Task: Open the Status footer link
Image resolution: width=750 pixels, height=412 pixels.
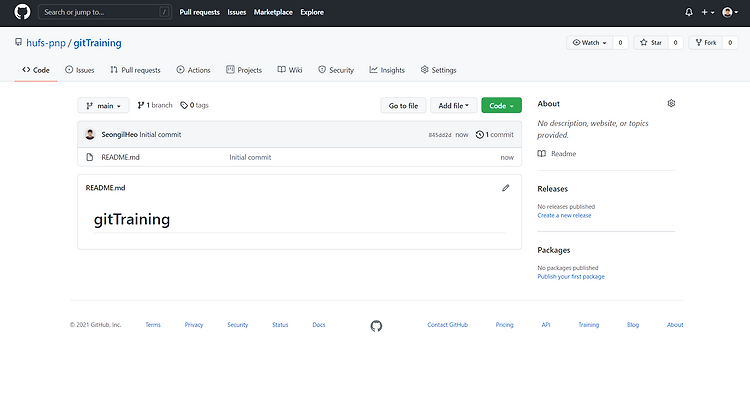Action: (280, 324)
